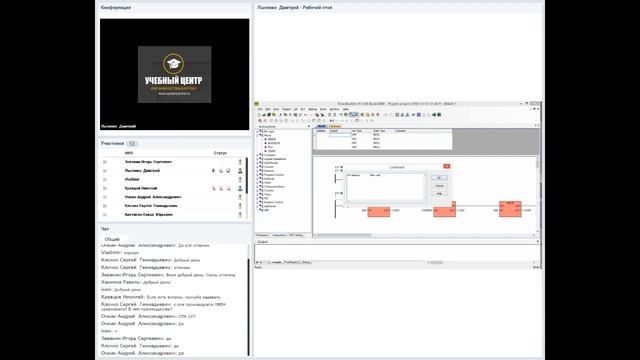Viewport: 640px width, 360px height.
Task: Select participant Очкин Андрей Александрович
Action: (153, 197)
